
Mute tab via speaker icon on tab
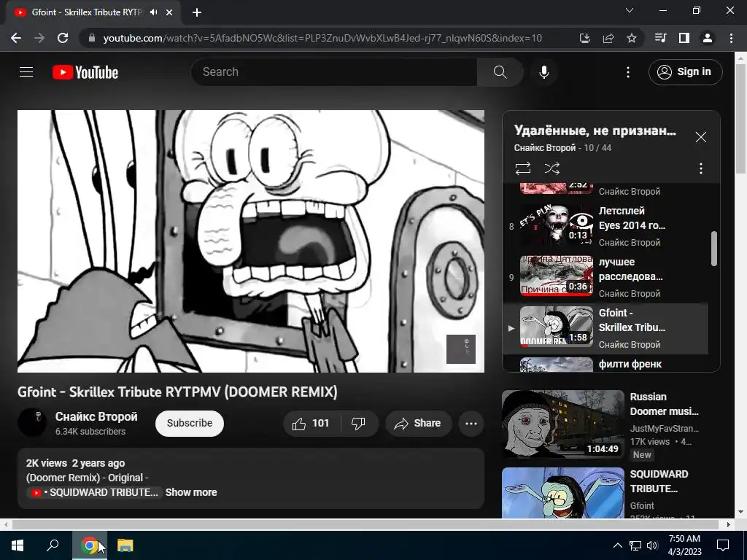[153, 12]
